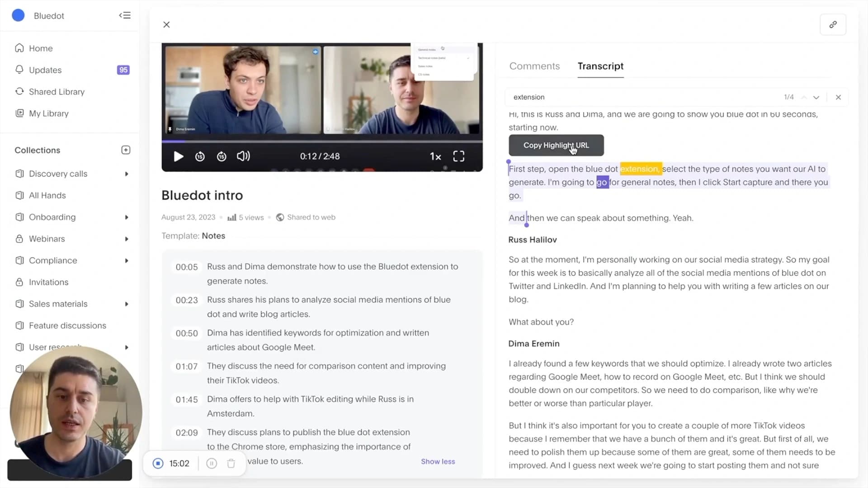
Task: Skip forward 15 seconds
Action: coord(222,156)
